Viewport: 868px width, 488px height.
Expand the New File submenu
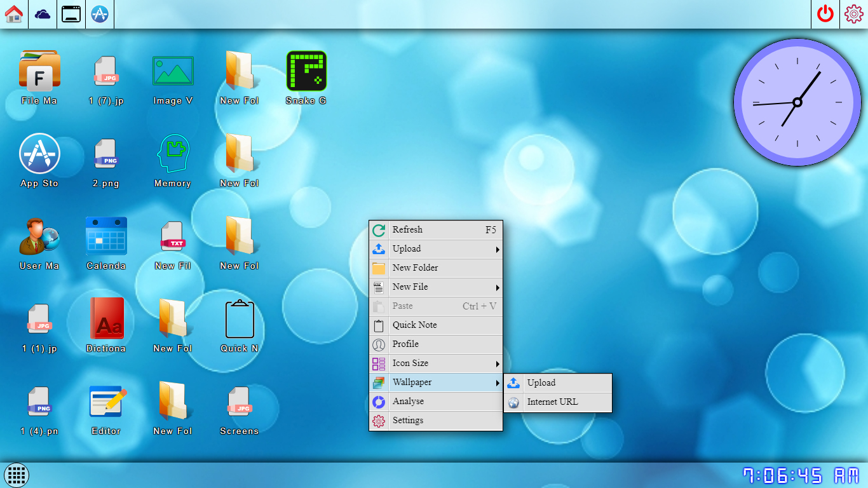(436, 287)
